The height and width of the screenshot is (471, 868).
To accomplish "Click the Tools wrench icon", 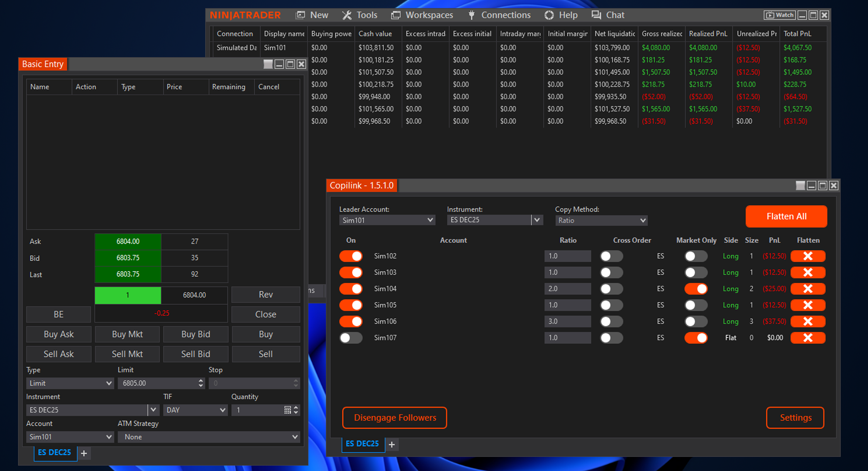I will (x=347, y=15).
